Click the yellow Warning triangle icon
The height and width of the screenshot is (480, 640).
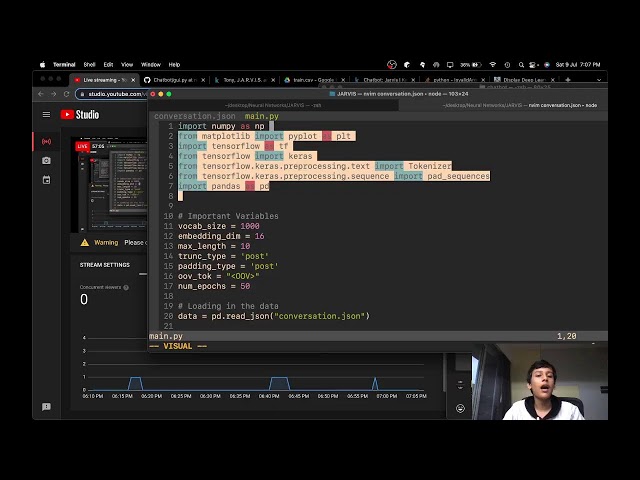click(x=84, y=242)
